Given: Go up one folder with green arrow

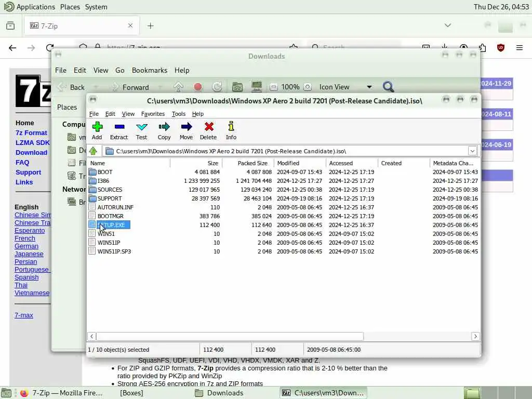Looking at the screenshot, I should 94,151.
